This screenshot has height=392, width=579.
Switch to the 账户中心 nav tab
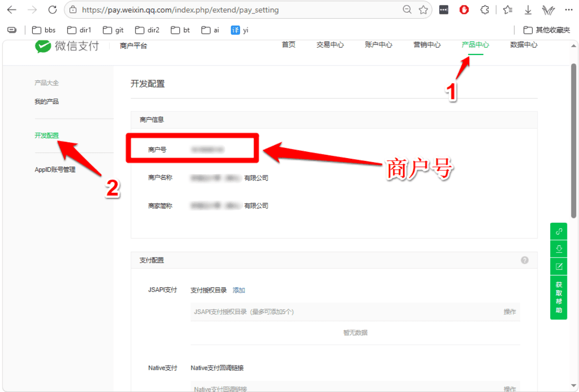(x=378, y=45)
